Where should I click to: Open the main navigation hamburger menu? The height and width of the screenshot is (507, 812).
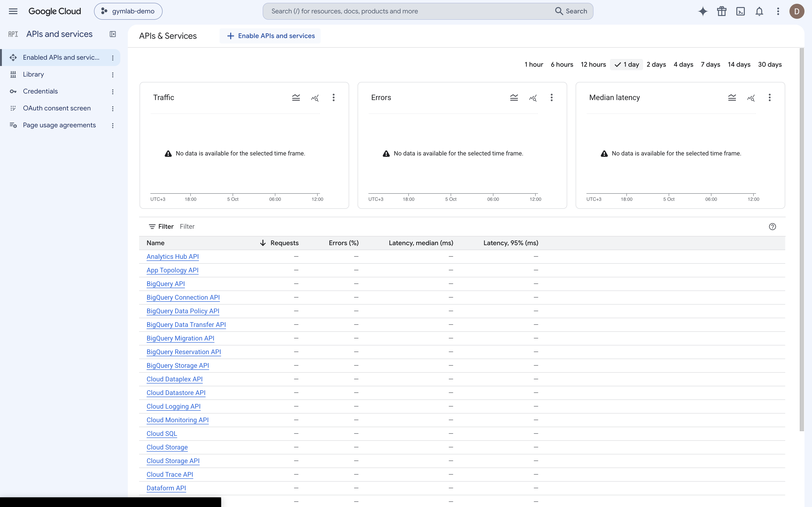pyautogui.click(x=13, y=11)
